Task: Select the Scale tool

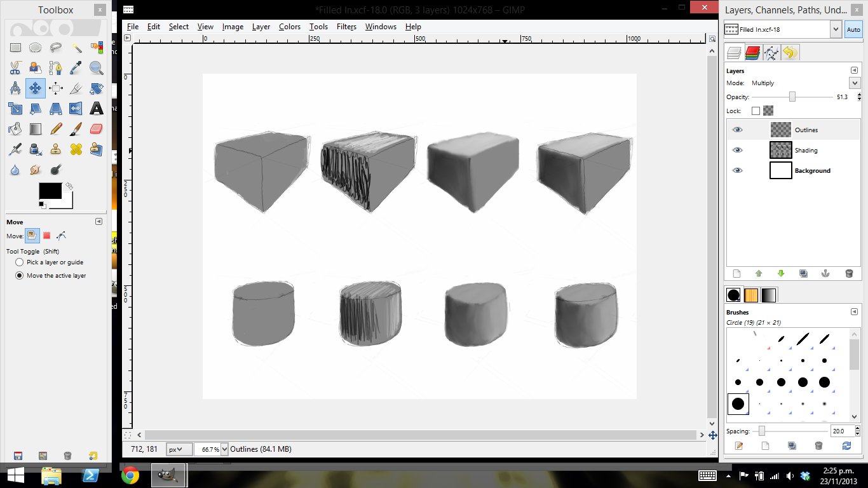Action: click(x=15, y=109)
